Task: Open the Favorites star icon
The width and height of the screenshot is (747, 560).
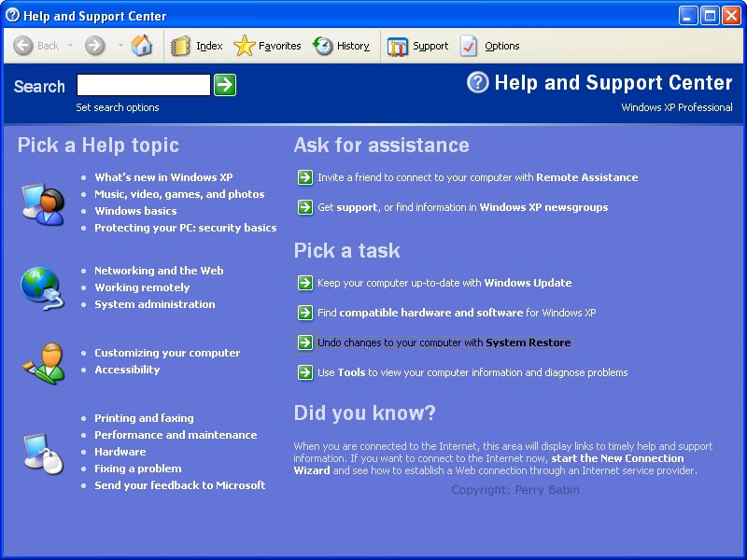Action: (x=244, y=46)
